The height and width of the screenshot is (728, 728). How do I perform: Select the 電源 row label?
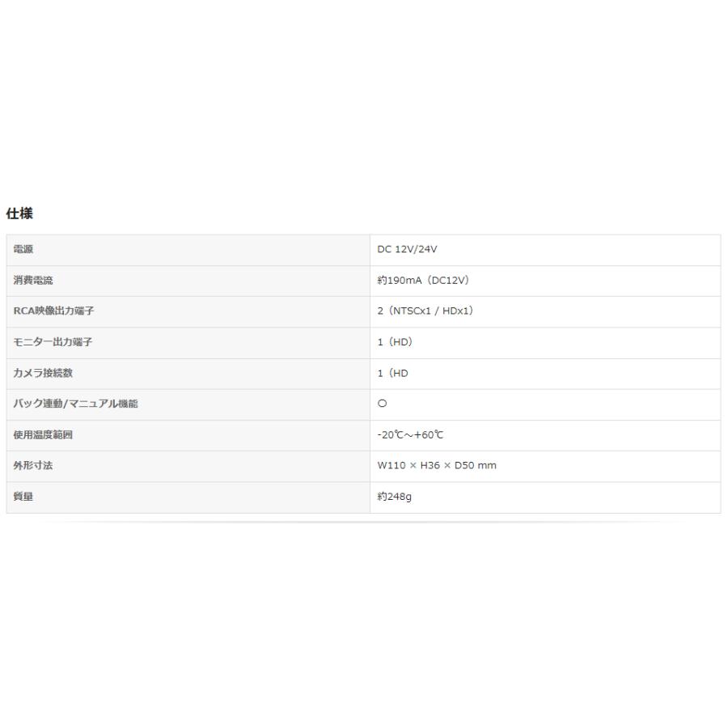pos(23,250)
